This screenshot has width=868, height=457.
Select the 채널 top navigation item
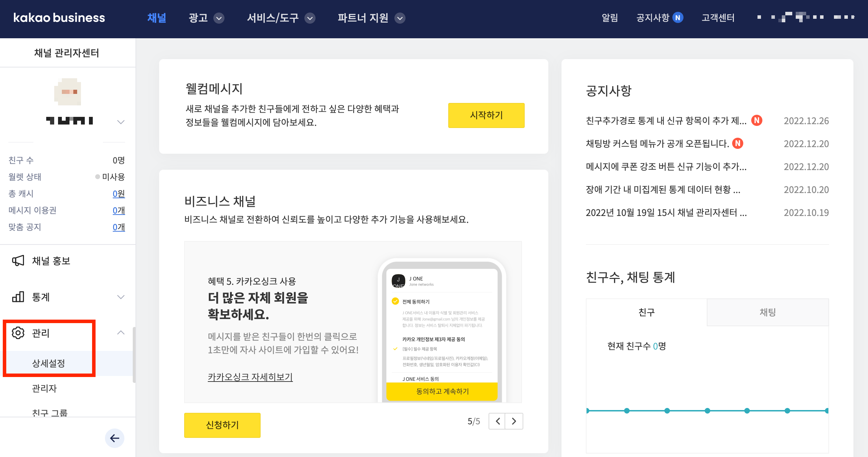[157, 18]
